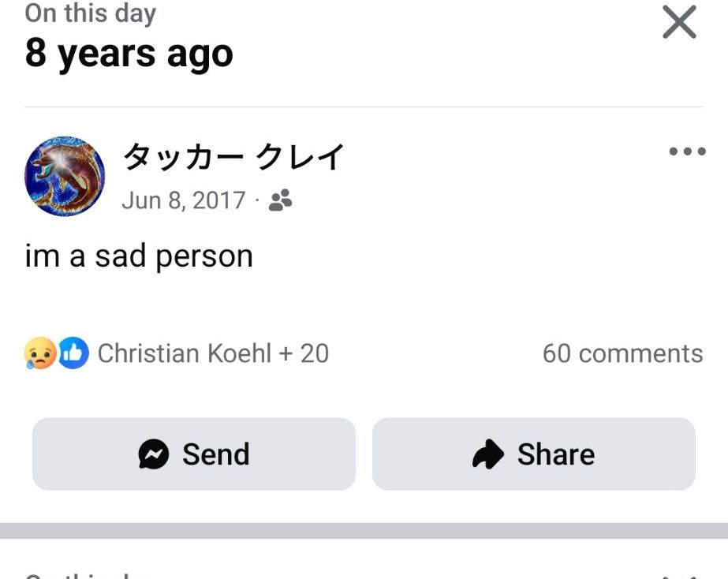
Task: Click the gray divider between memory cards
Action: [364, 531]
